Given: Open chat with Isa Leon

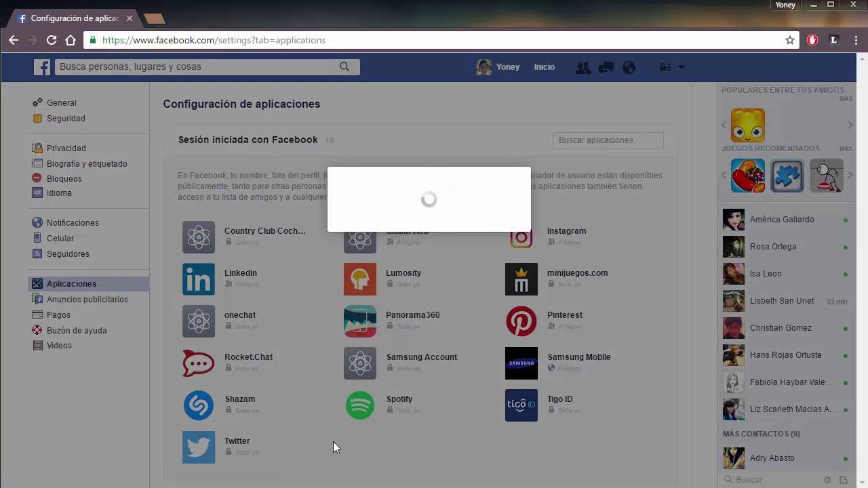Looking at the screenshot, I should tap(786, 274).
